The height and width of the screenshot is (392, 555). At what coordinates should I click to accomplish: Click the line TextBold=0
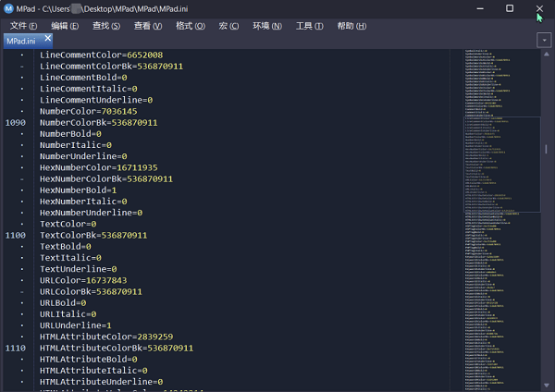66,247
